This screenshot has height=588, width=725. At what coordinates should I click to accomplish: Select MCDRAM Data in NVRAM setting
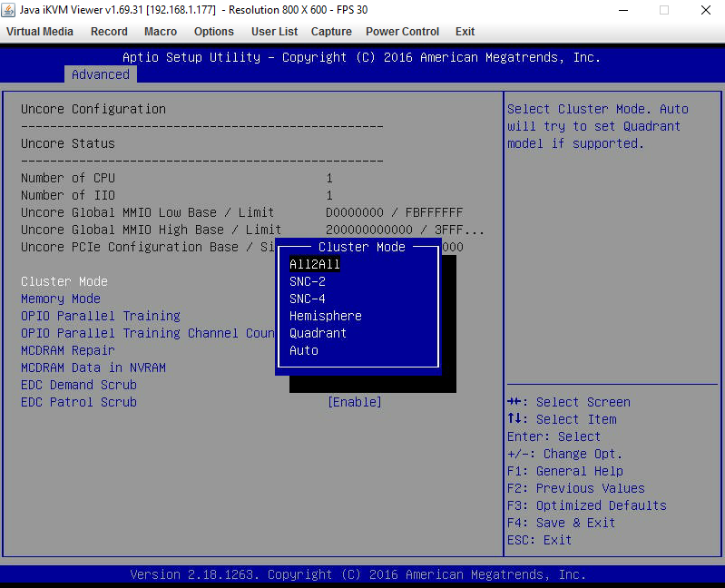[93, 368]
